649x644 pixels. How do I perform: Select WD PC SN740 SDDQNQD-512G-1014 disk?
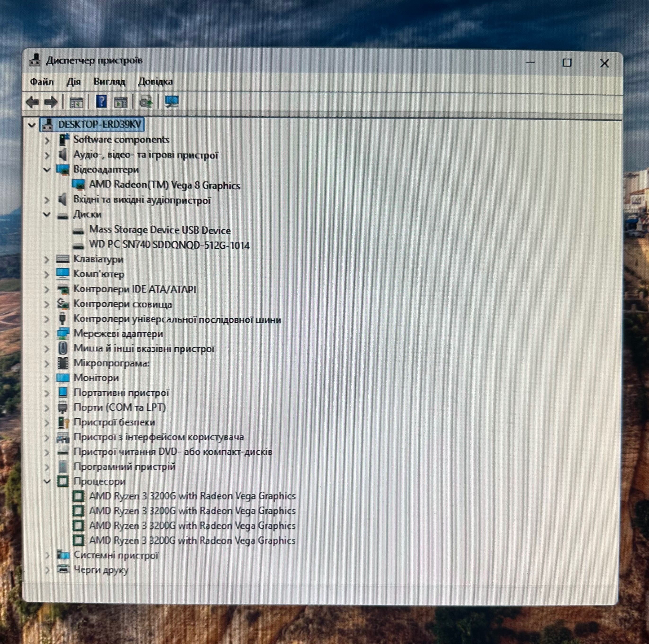169,245
